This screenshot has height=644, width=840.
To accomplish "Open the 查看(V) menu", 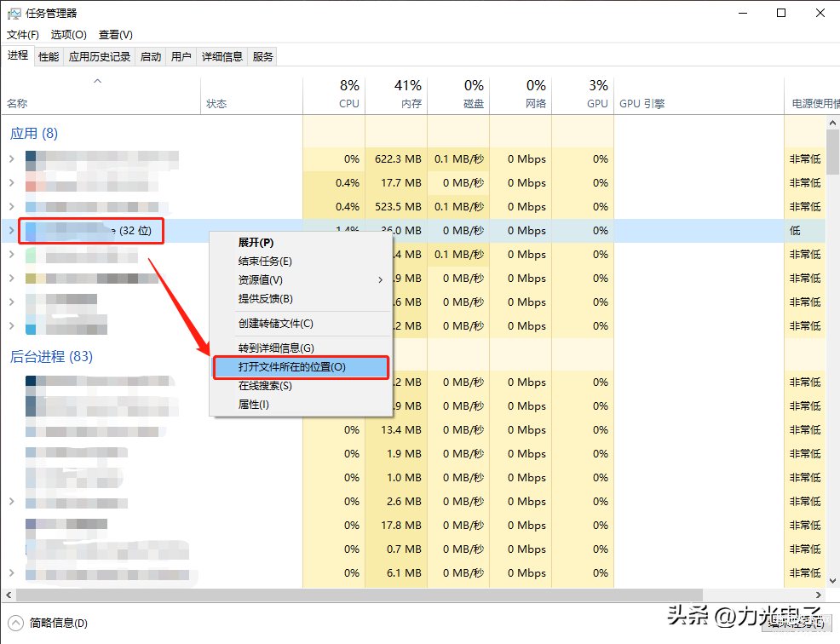I will tap(115, 35).
